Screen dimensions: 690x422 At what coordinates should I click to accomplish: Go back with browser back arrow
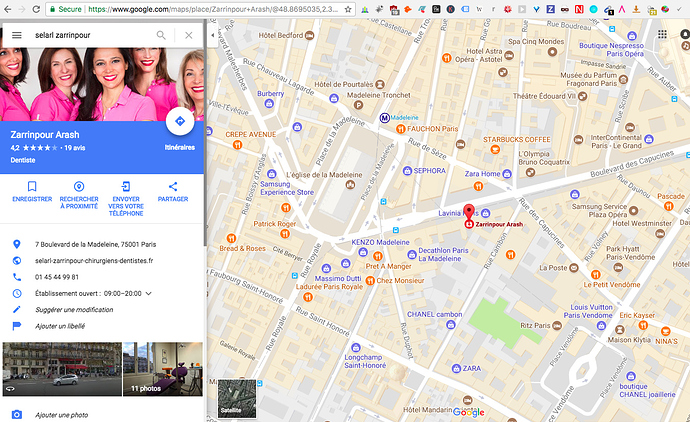[x=7, y=9]
